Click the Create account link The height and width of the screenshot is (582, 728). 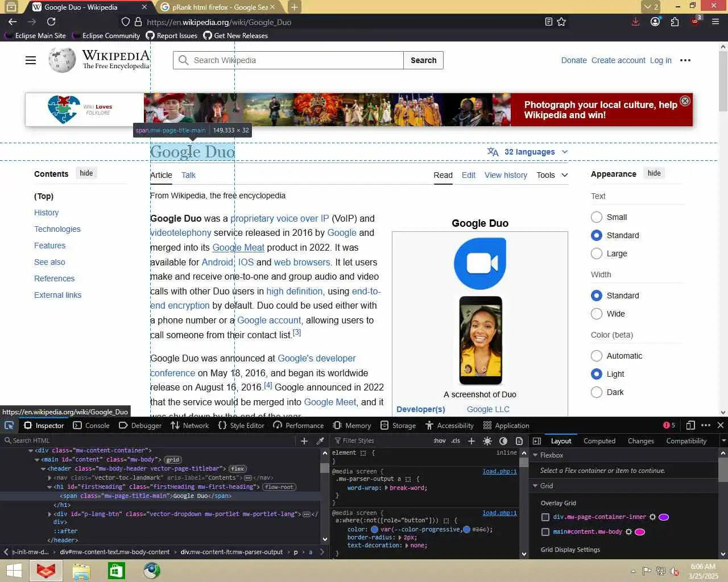(618, 60)
